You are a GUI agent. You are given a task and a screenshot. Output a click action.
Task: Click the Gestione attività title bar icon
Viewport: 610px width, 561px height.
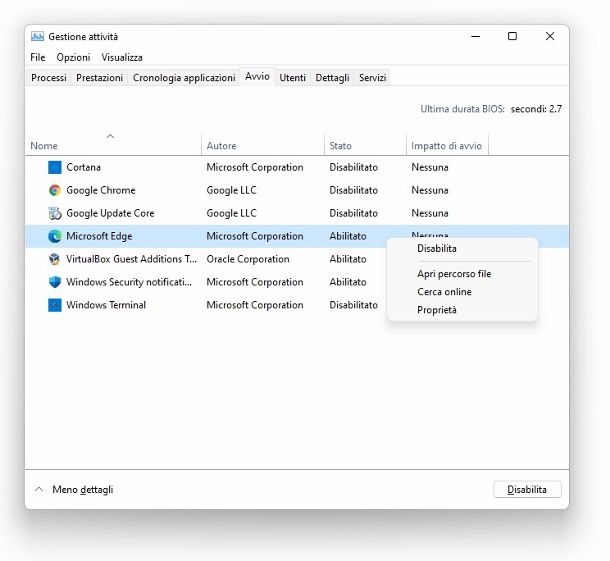(37, 37)
